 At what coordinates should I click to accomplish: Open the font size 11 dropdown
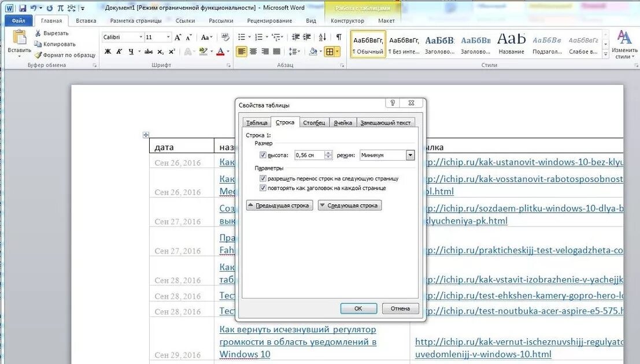pyautogui.click(x=168, y=37)
